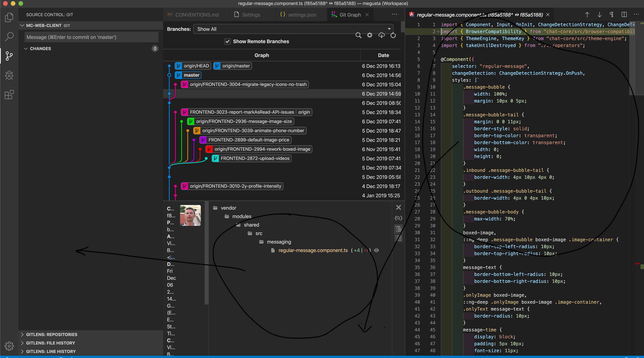Open the Explorer view in activity bar

9,17
